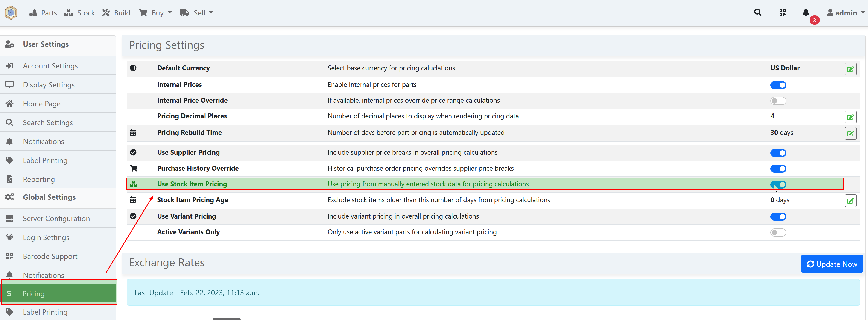Navigate to the Parts menu
Image resolution: width=868 pixels, height=320 pixels.
pyautogui.click(x=43, y=12)
